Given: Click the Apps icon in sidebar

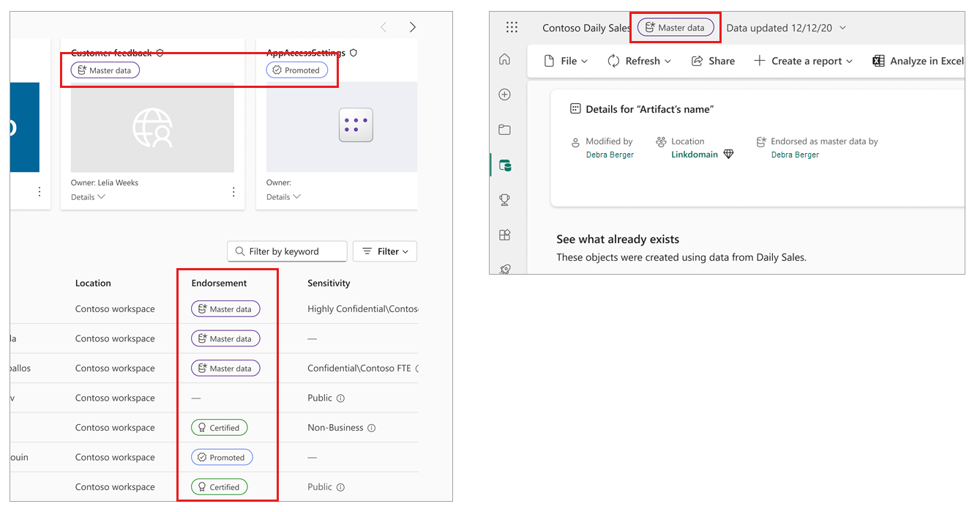Looking at the screenshot, I should coord(504,235).
